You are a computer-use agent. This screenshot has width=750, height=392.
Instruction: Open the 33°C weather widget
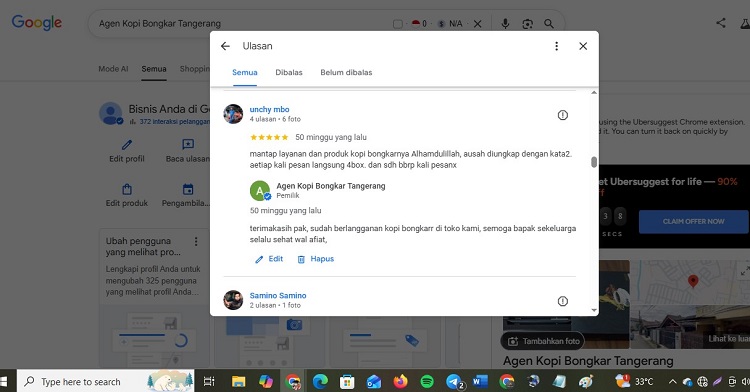635,381
